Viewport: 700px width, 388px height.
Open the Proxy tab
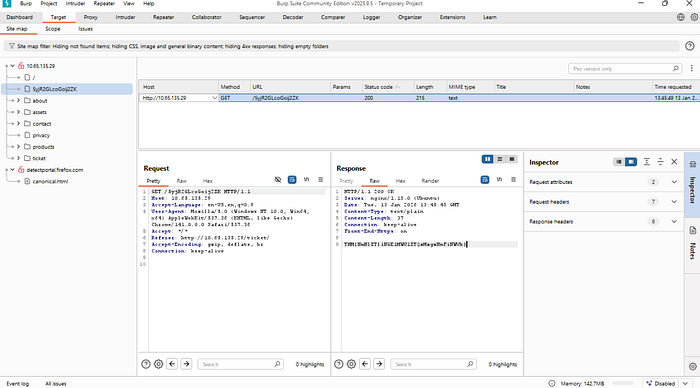pos(90,17)
